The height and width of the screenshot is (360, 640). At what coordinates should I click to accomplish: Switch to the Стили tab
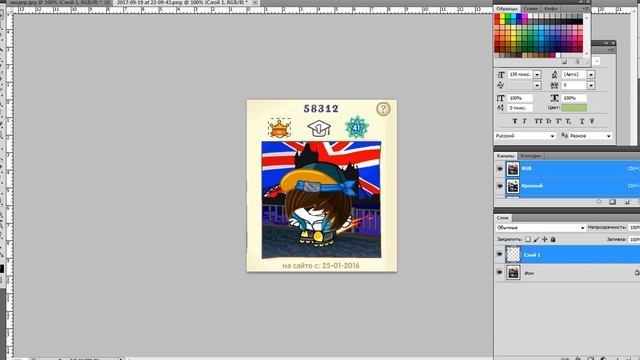tap(530, 9)
